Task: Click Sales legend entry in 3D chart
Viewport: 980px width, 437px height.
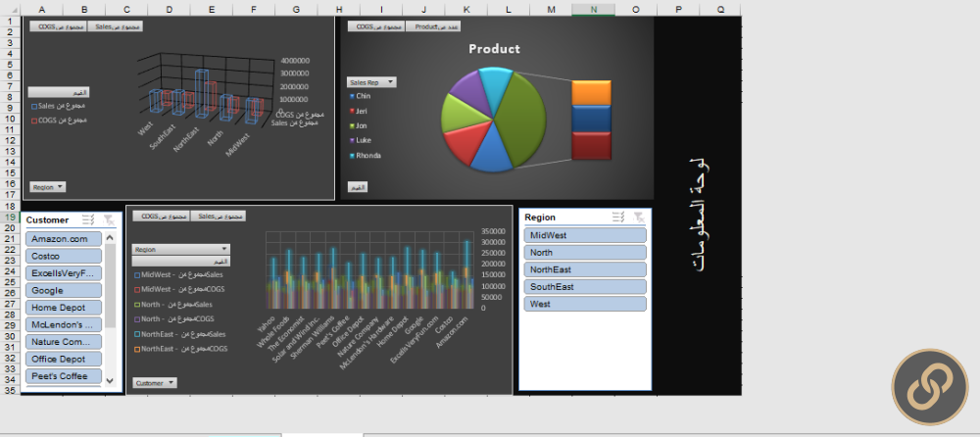Action: [x=59, y=106]
